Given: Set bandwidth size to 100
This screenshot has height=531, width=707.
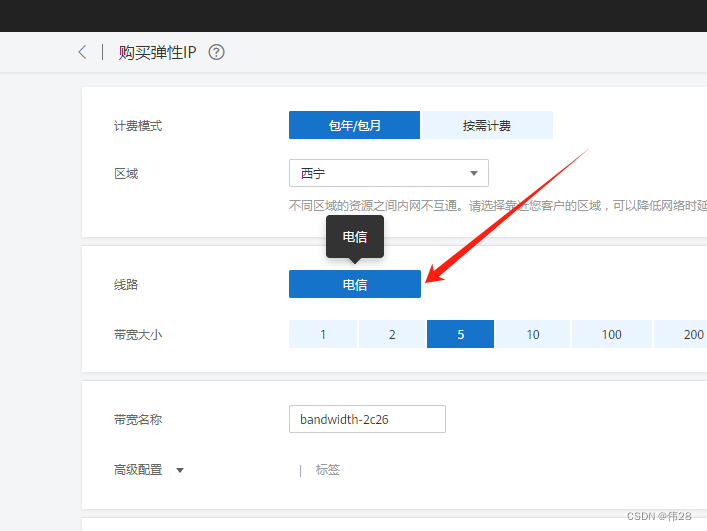Looking at the screenshot, I should tap(611, 335).
